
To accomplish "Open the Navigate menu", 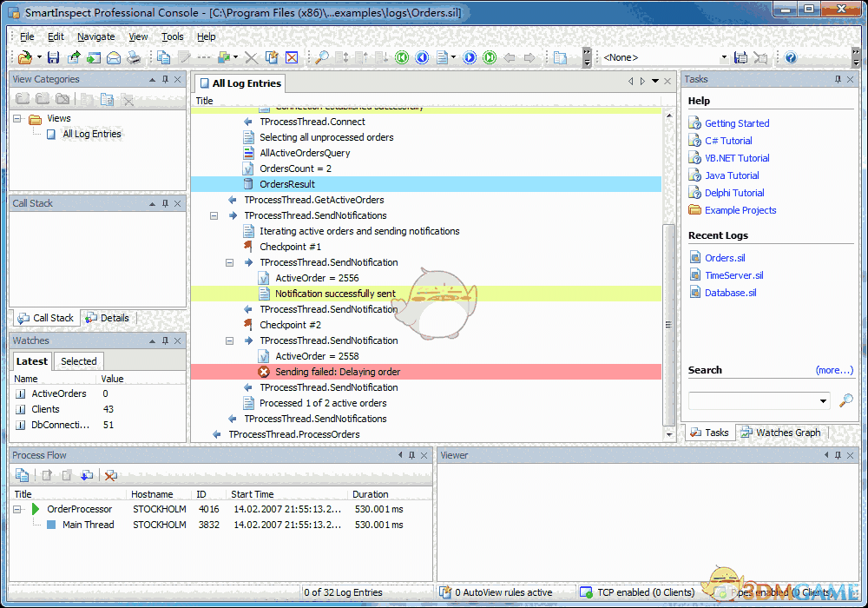I will tap(95, 36).
